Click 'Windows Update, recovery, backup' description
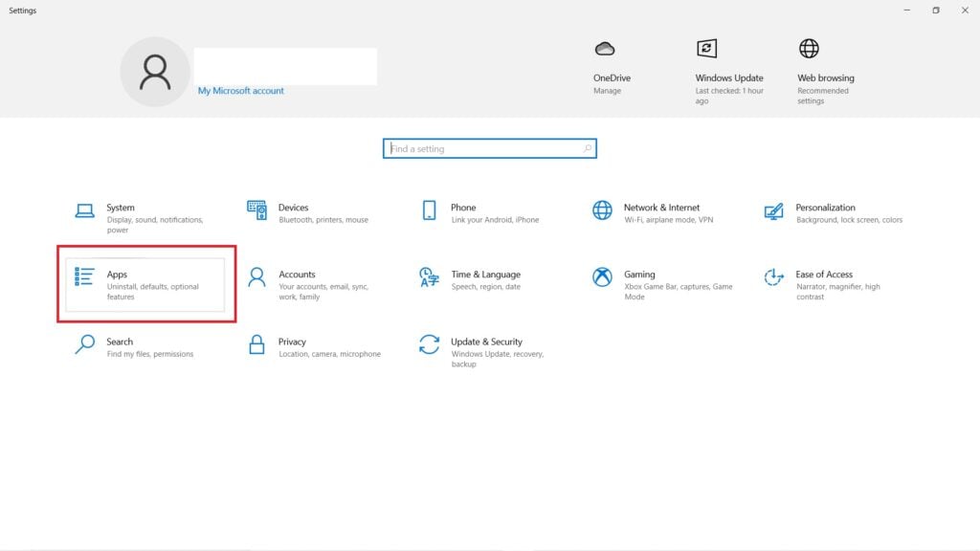Image resolution: width=980 pixels, height=551 pixels. tap(498, 360)
